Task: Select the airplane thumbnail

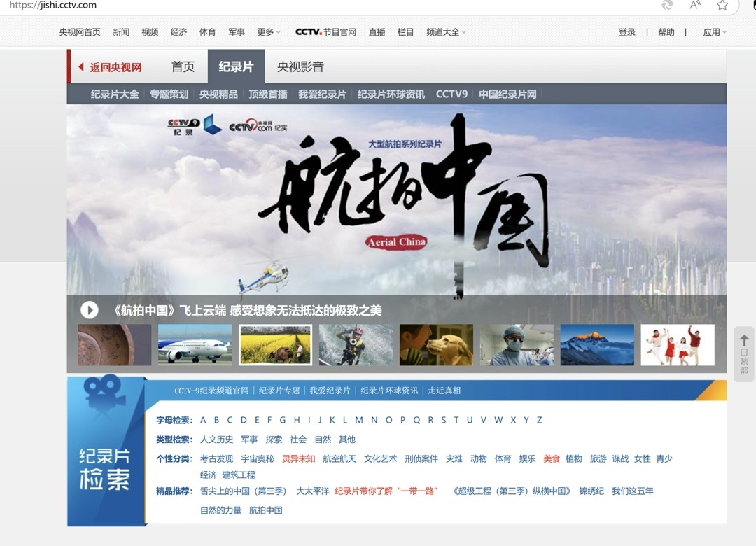Action: tap(195, 344)
